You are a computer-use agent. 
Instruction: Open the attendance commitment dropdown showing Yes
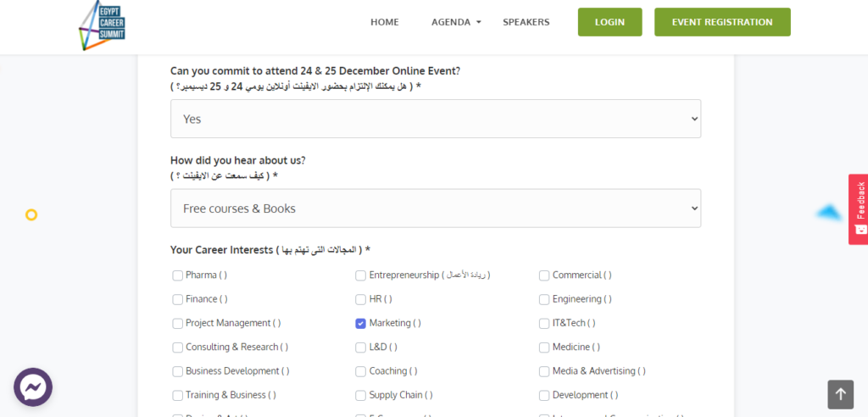coord(436,119)
